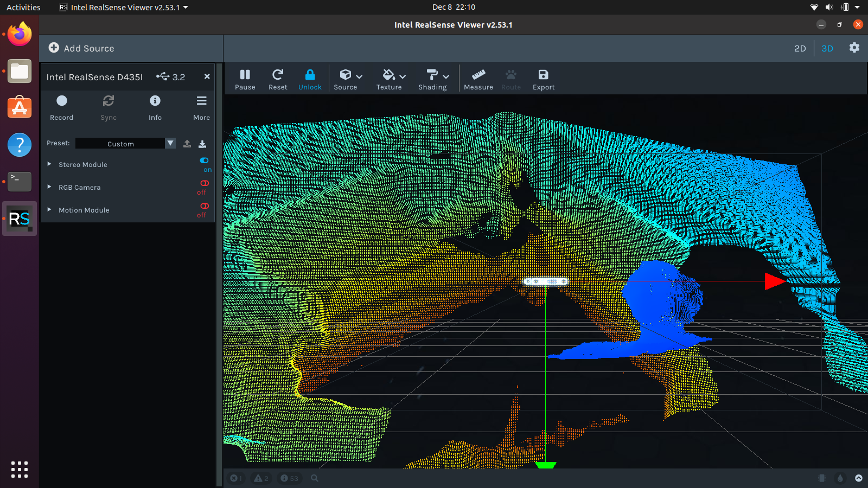
Task: Open the Activities overview
Action: 23,7
